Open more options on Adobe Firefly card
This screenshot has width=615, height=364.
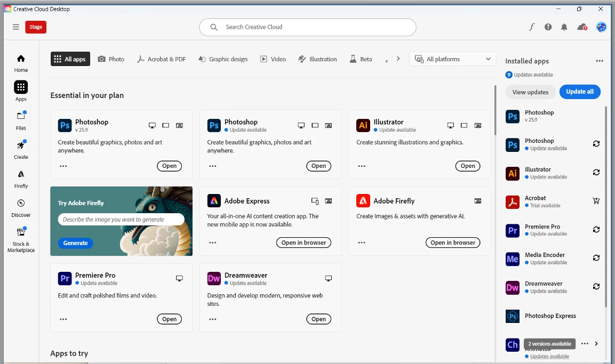tap(362, 242)
